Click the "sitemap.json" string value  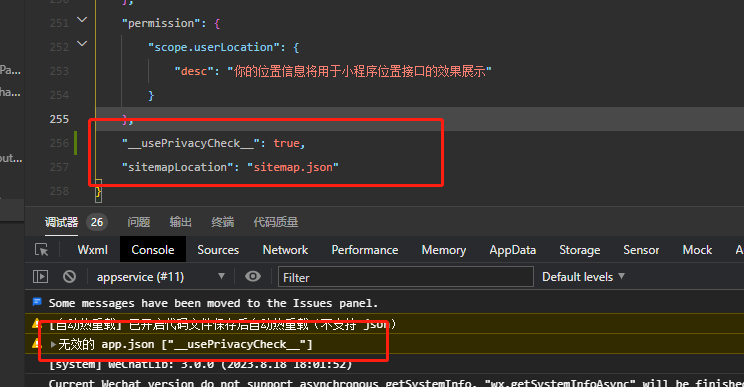click(293, 167)
